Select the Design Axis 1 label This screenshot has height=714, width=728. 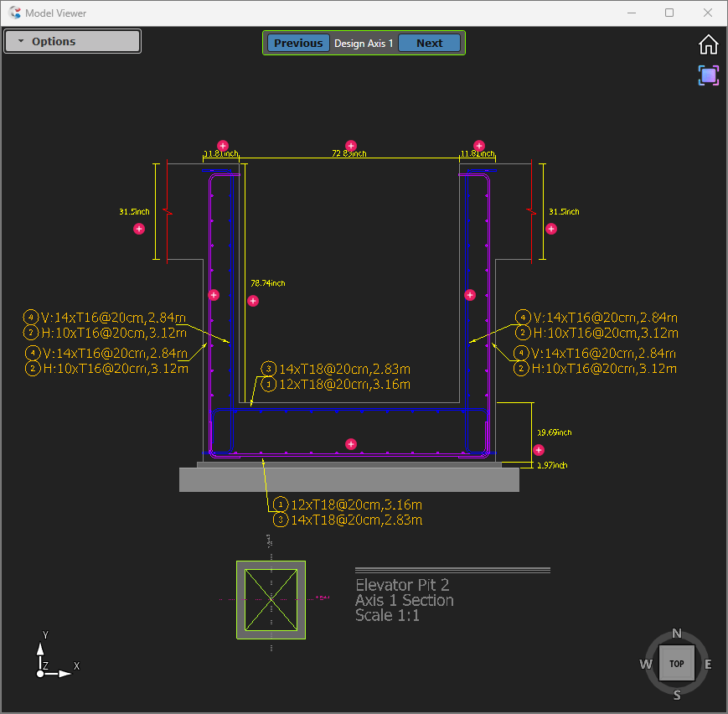pos(364,43)
